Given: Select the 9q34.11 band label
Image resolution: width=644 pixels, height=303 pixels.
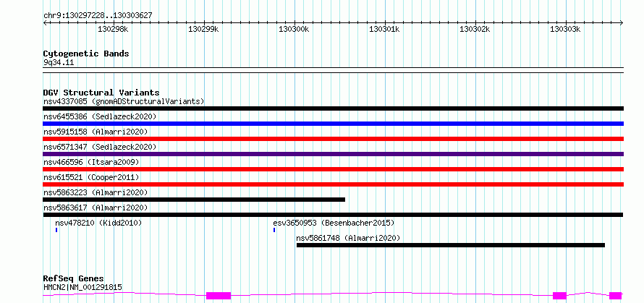Looking at the screenshot, I should click(x=59, y=63).
